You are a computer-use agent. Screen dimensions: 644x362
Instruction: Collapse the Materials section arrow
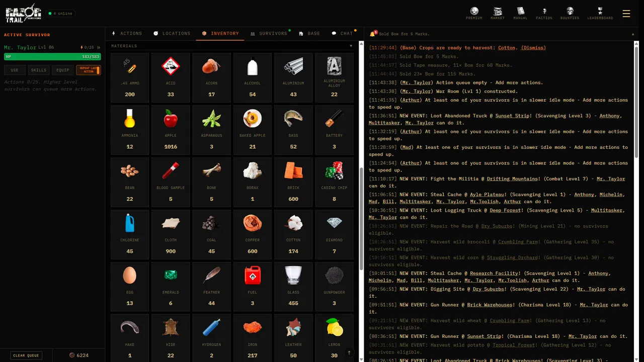click(351, 46)
